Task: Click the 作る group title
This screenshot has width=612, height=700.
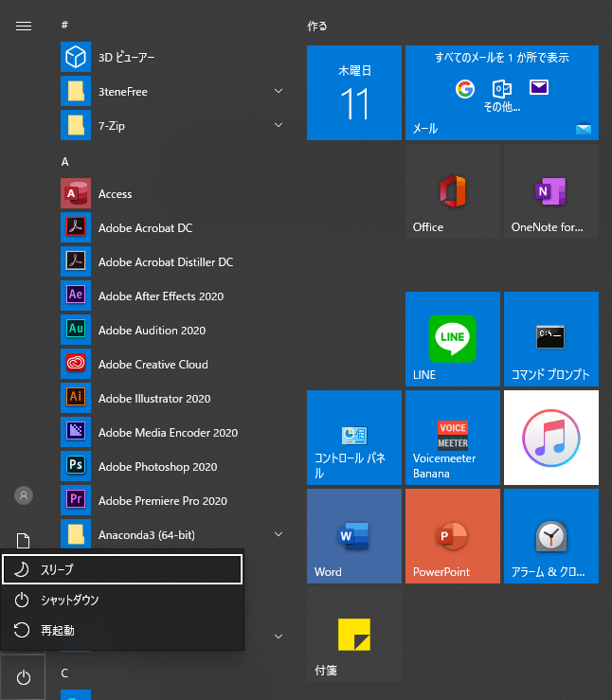Action: click(x=317, y=27)
